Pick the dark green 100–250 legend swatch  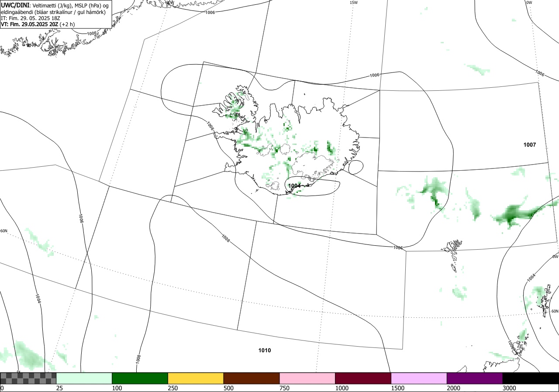(140, 378)
